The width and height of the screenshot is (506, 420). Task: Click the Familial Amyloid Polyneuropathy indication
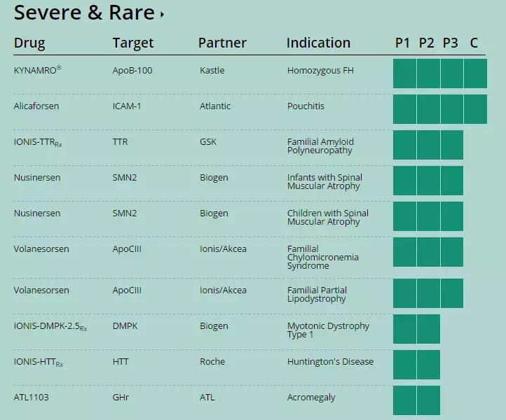click(320, 146)
